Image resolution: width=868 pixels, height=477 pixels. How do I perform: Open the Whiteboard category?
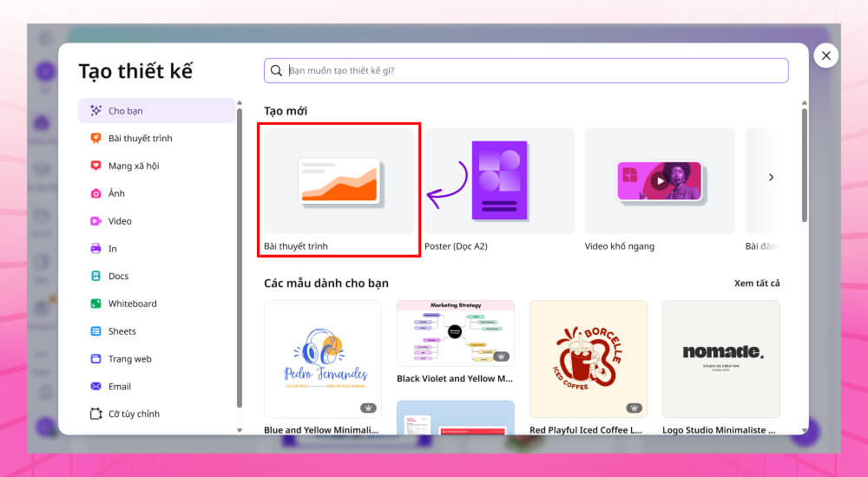click(156, 304)
